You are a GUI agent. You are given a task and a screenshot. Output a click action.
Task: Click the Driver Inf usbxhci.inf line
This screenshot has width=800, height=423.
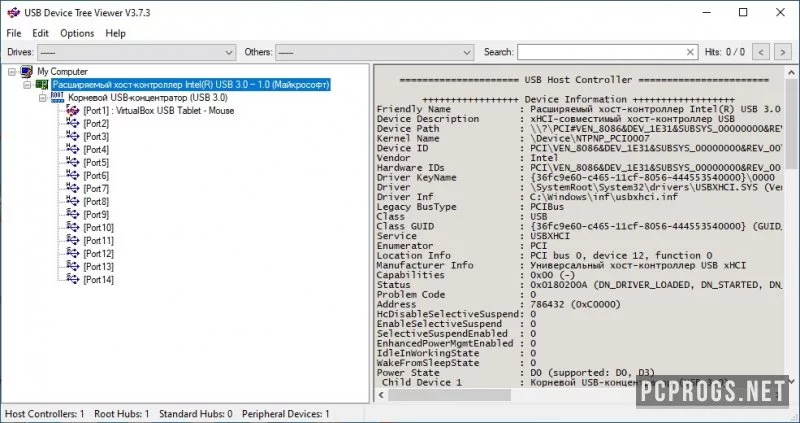[x=528, y=197]
